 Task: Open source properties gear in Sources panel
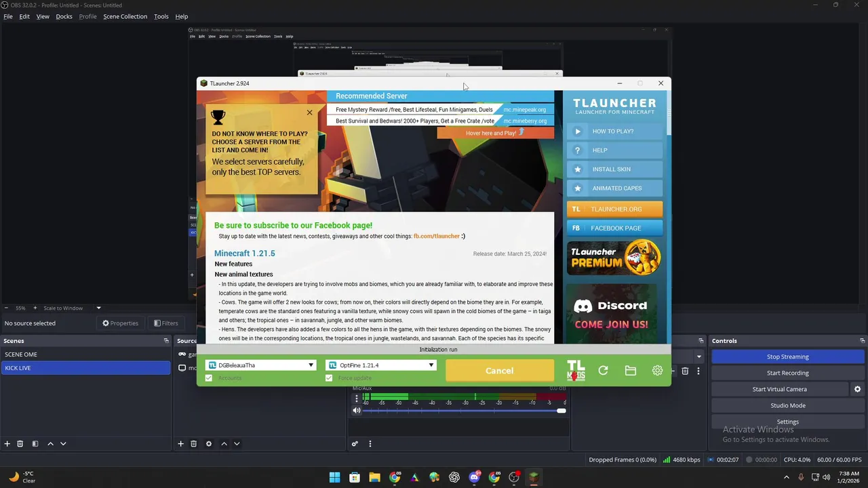point(209,444)
